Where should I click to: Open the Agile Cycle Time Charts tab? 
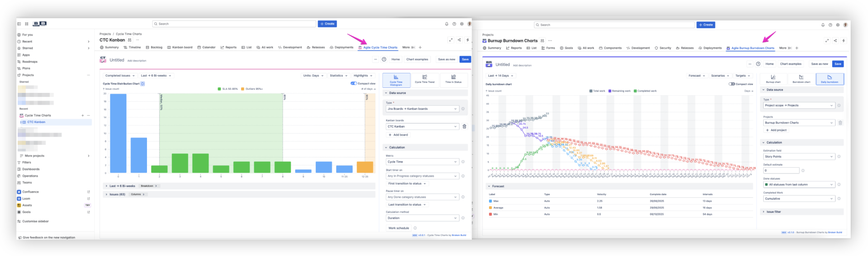tap(378, 47)
